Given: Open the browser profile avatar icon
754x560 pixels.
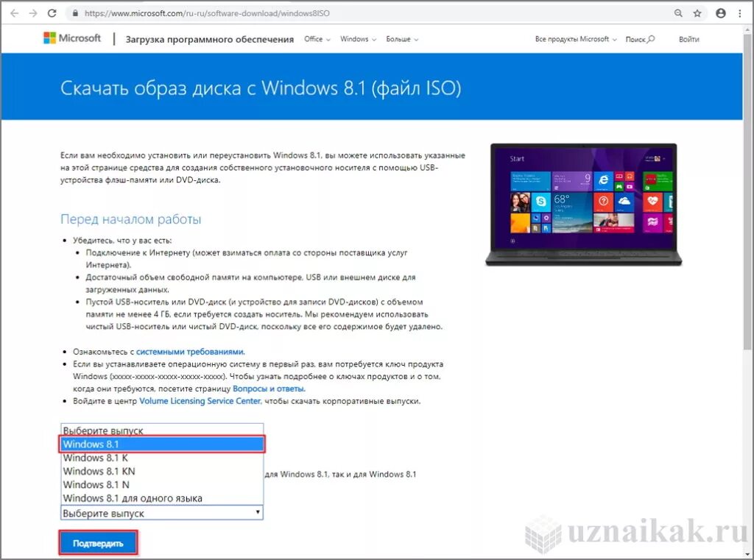Looking at the screenshot, I should (x=720, y=13).
